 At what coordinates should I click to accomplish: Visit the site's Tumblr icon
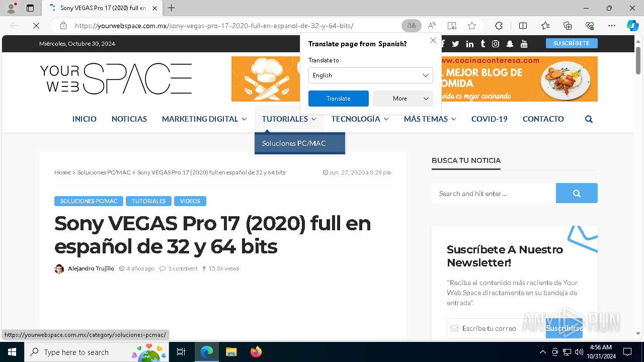(x=483, y=44)
